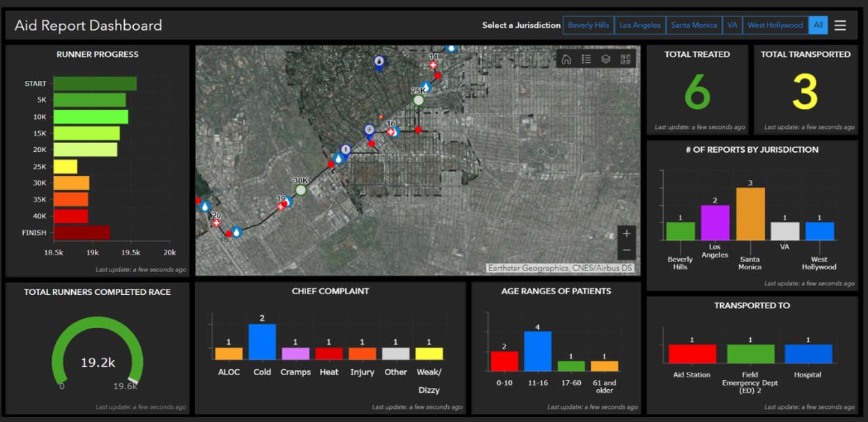Screen dimensions: 868x422
Task: Select the Santa Monica jurisdiction filter
Action: [694, 25]
